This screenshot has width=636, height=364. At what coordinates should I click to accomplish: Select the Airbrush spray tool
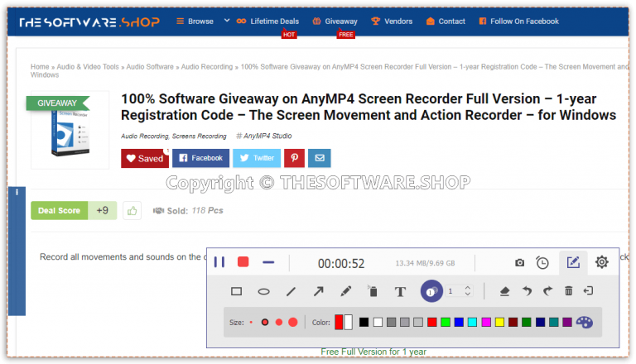pyautogui.click(x=373, y=290)
